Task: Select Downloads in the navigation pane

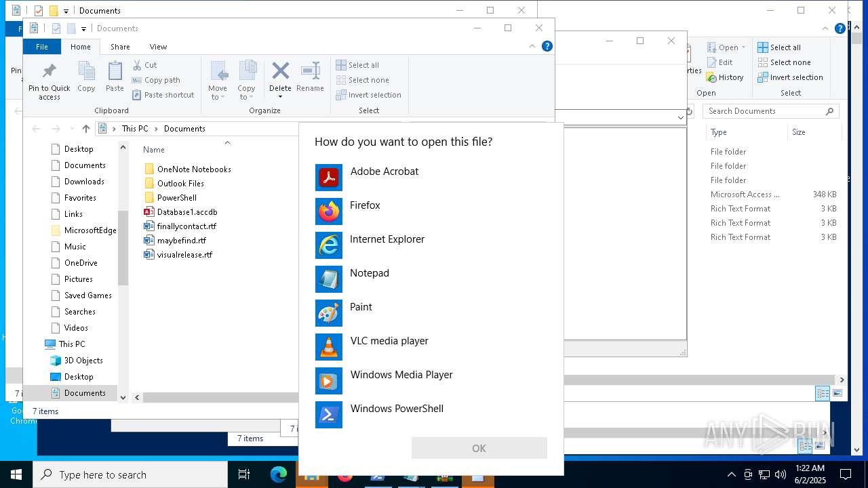Action: pyautogui.click(x=79, y=182)
